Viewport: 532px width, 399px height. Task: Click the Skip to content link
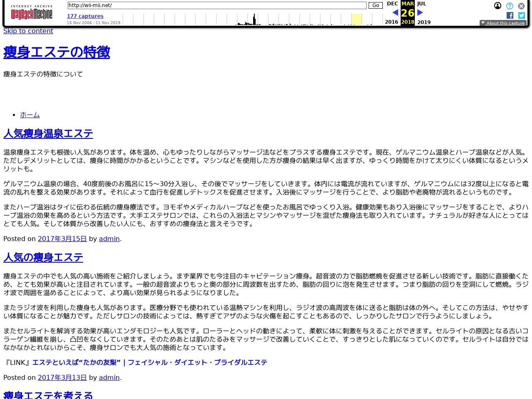pyautogui.click(x=28, y=31)
